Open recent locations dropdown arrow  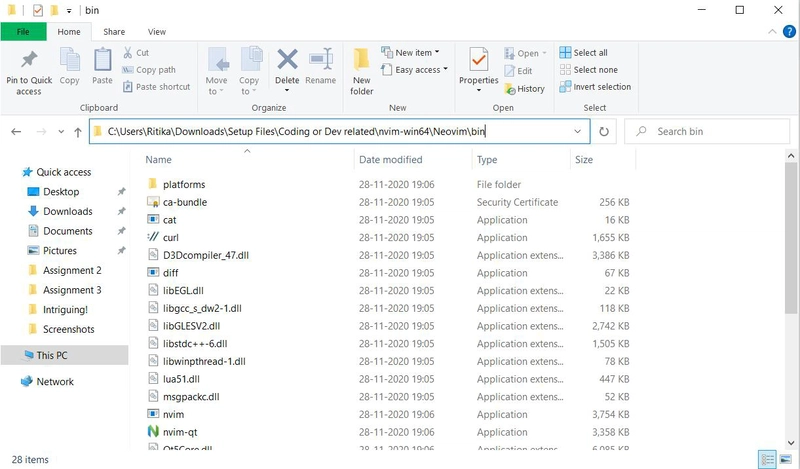[61, 132]
